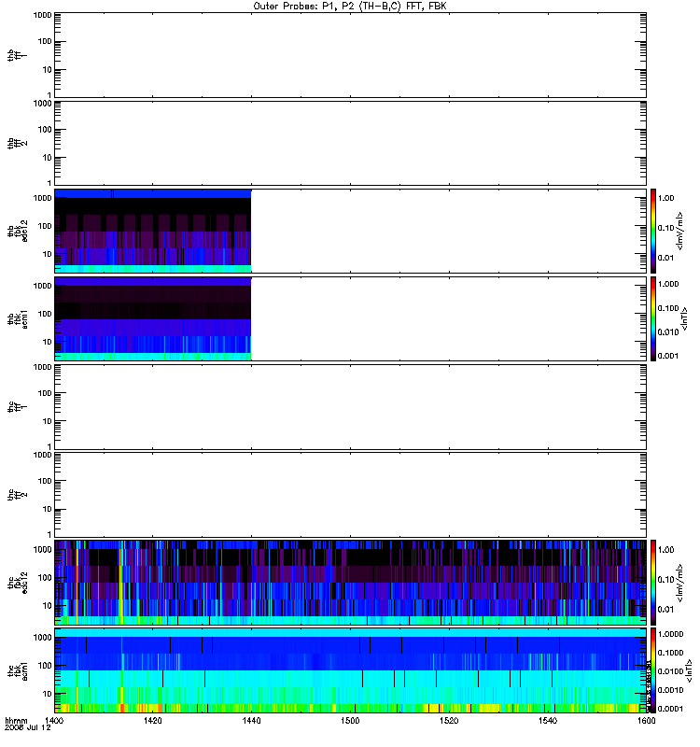Click the 'thb fff 2' panel axis title
This screenshot has height=747, width=700.
coord(18,143)
